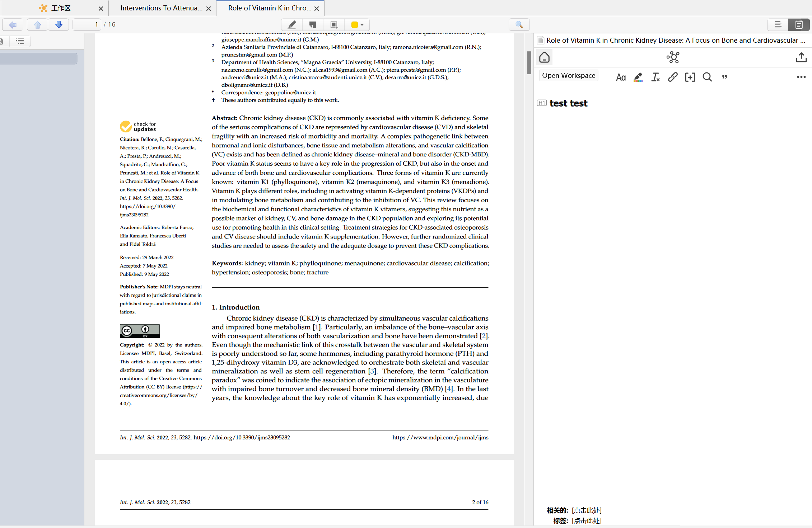Open the note graph view icon

673,57
